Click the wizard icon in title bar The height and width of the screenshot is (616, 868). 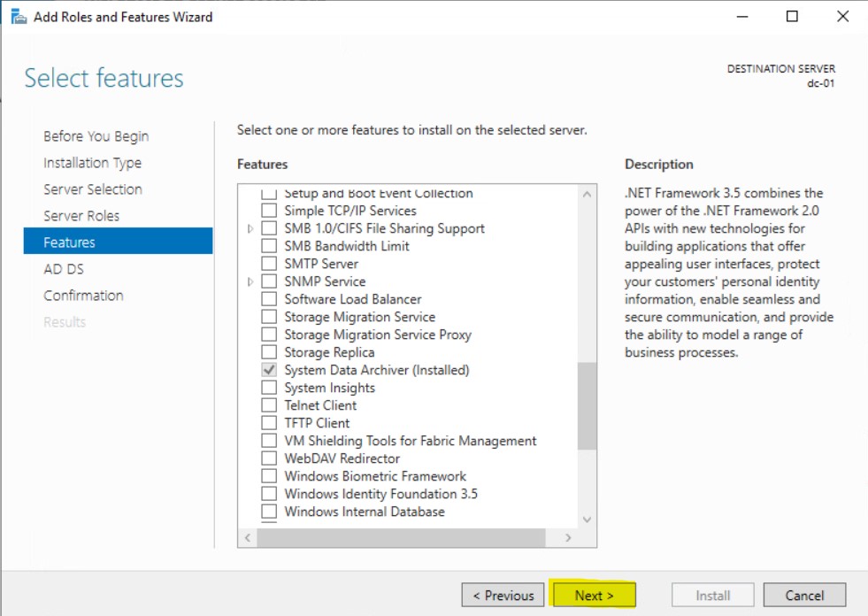click(18, 17)
